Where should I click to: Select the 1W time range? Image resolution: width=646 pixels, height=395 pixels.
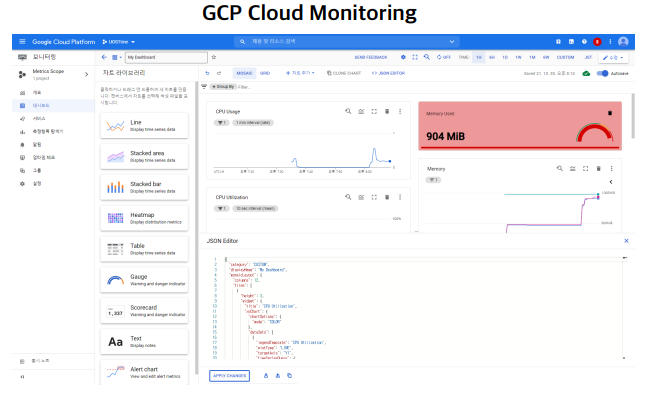[519, 57]
